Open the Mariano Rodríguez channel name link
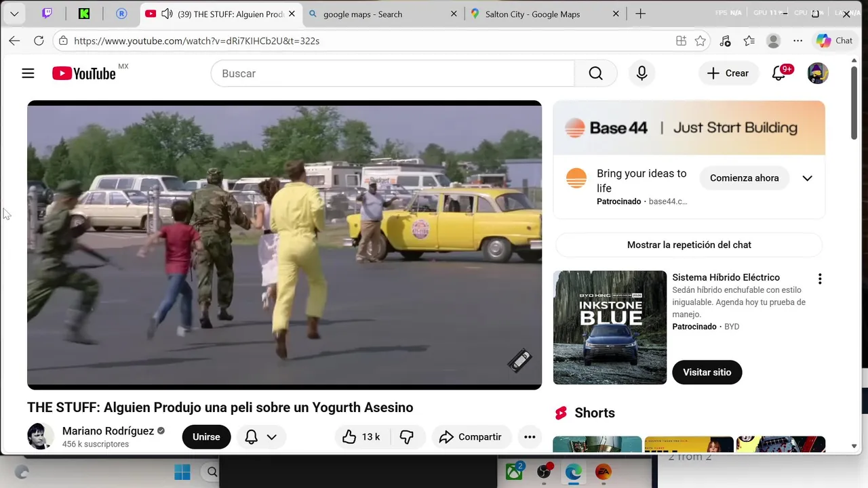Viewport: 868px width, 488px height. coord(108,431)
